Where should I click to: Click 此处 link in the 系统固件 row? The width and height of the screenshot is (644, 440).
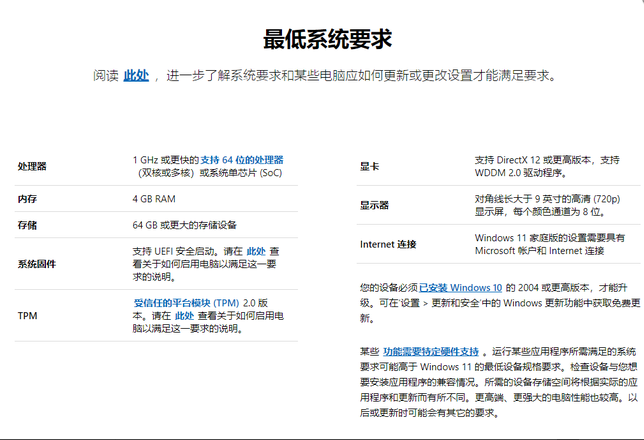(x=256, y=251)
